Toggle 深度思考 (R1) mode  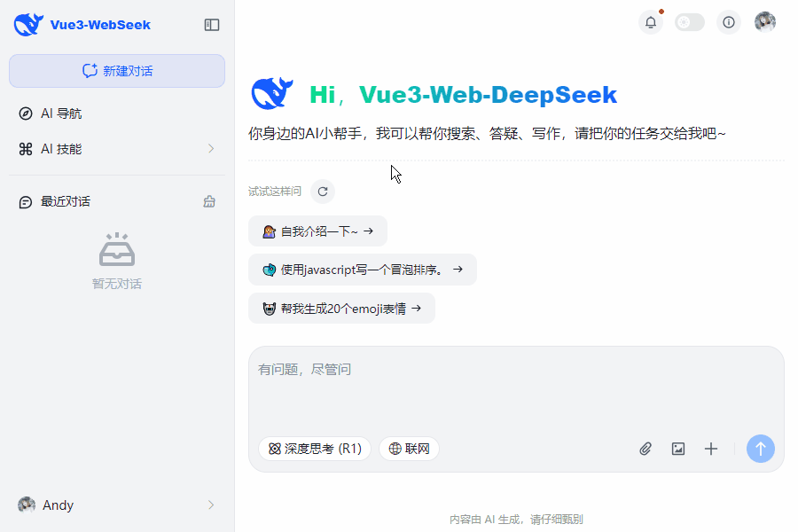[x=315, y=449]
